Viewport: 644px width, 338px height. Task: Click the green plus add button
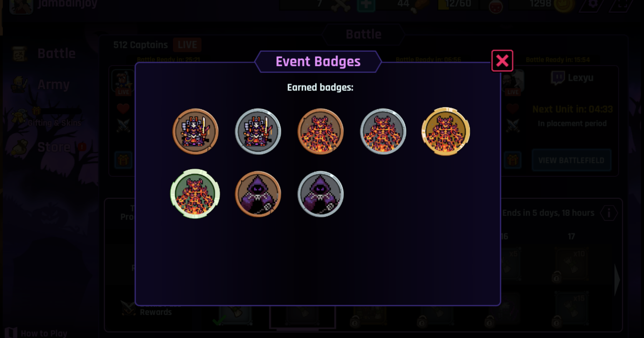(366, 5)
